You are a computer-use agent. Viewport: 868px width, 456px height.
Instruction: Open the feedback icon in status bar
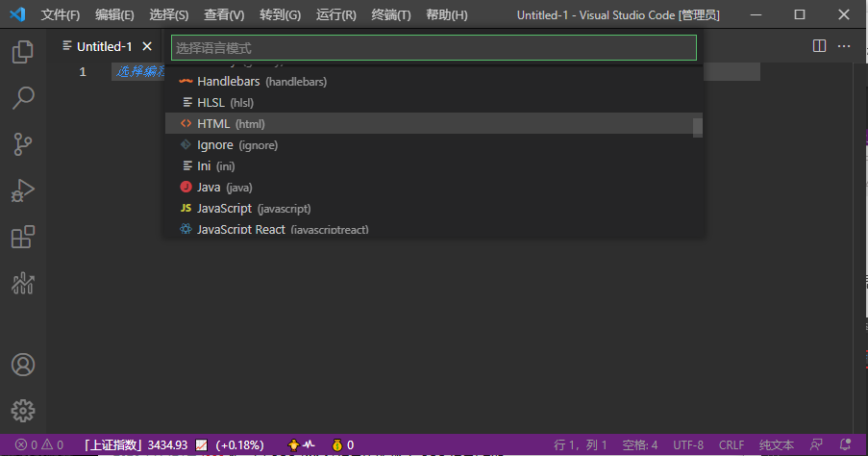[x=816, y=444]
